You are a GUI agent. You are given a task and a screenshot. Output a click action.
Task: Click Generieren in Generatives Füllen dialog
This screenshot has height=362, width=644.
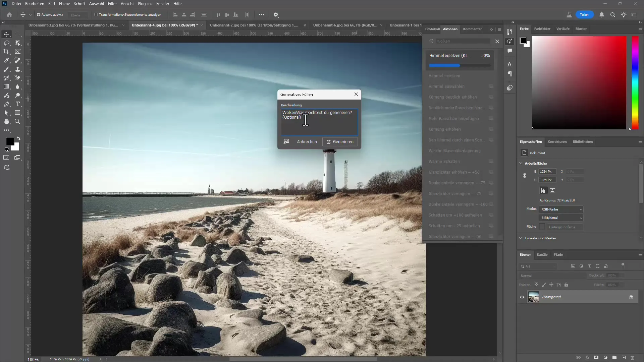click(x=340, y=142)
